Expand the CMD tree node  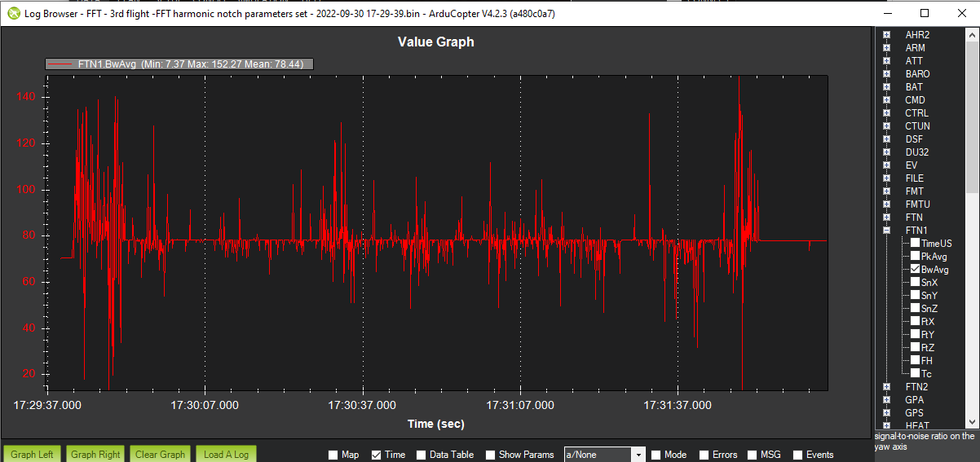(x=886, y=100)
